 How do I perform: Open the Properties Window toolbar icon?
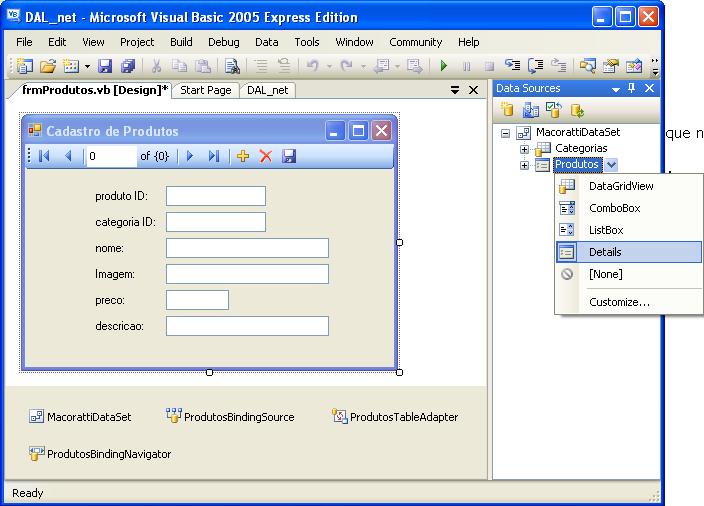(x=611, y=66)
